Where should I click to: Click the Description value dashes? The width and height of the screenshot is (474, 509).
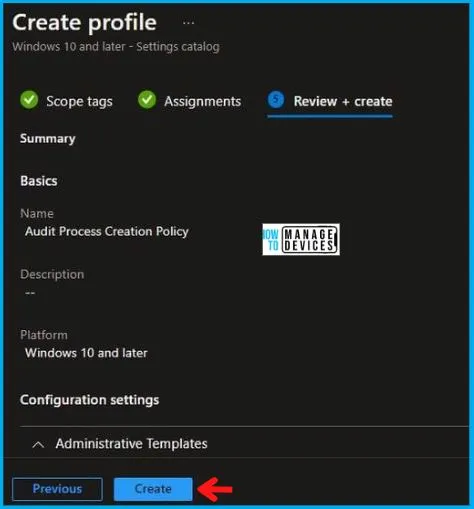[x=30, y=293]
